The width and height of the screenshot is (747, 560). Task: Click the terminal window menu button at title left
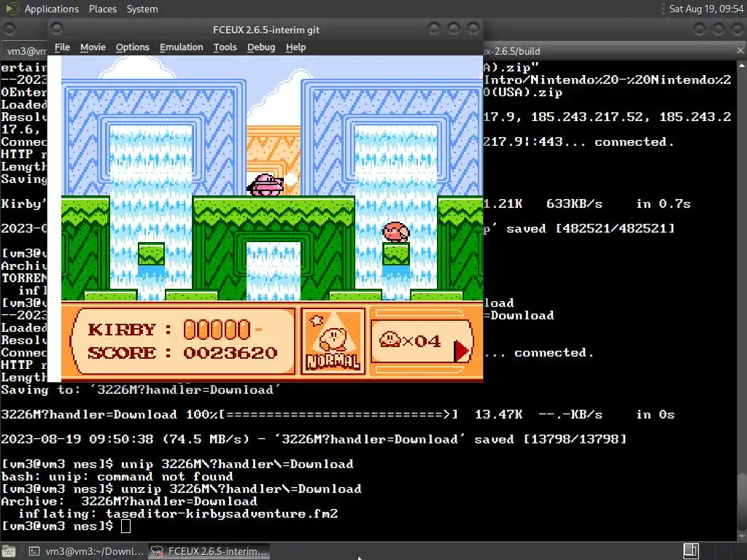coord(9,29)
